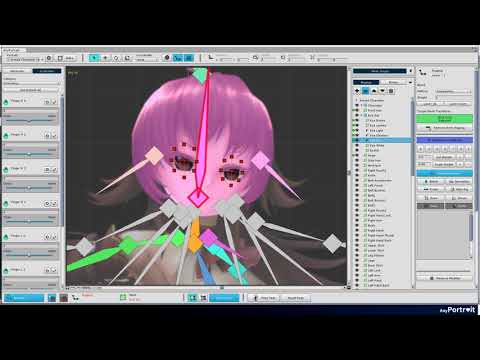
Task: Toggle visibility eye of Character row
Action: (x=356, y=105)
